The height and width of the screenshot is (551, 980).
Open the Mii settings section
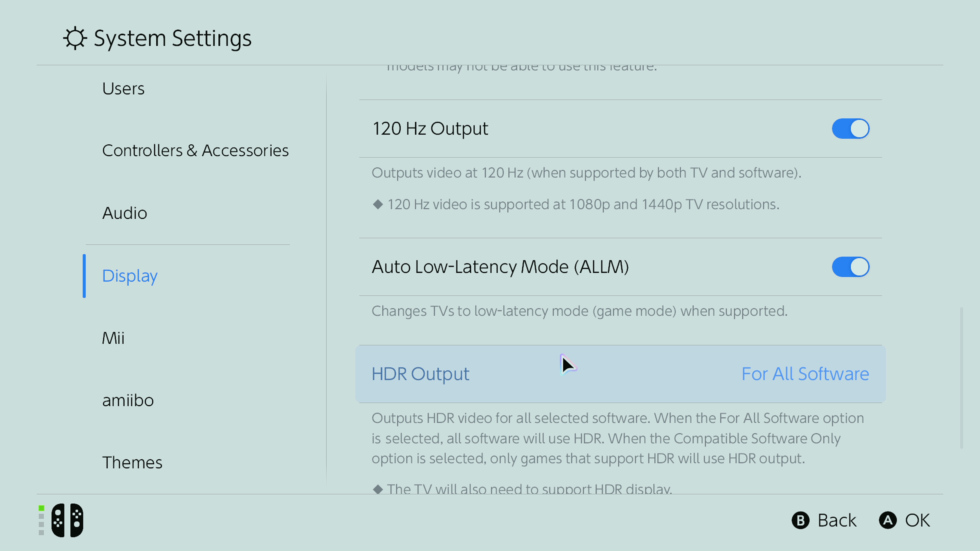click(113, 338)
